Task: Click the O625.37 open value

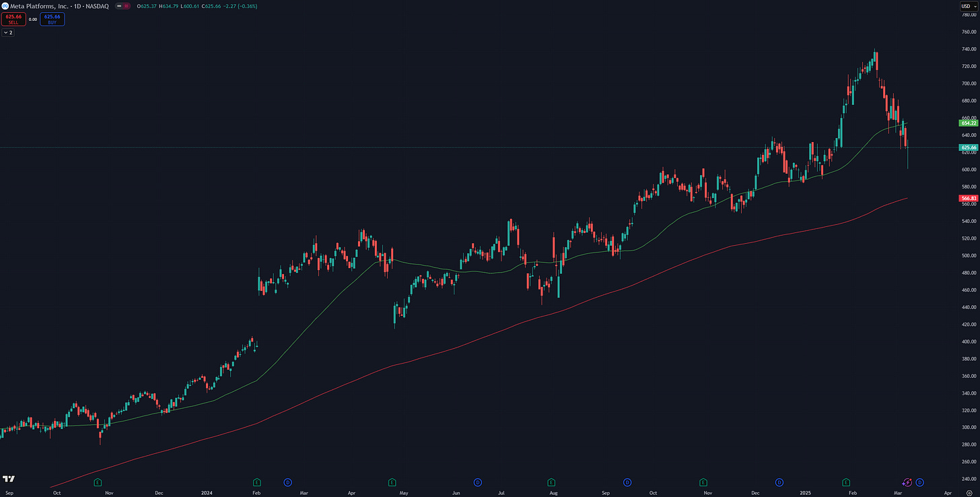Action: coord(145,6)
